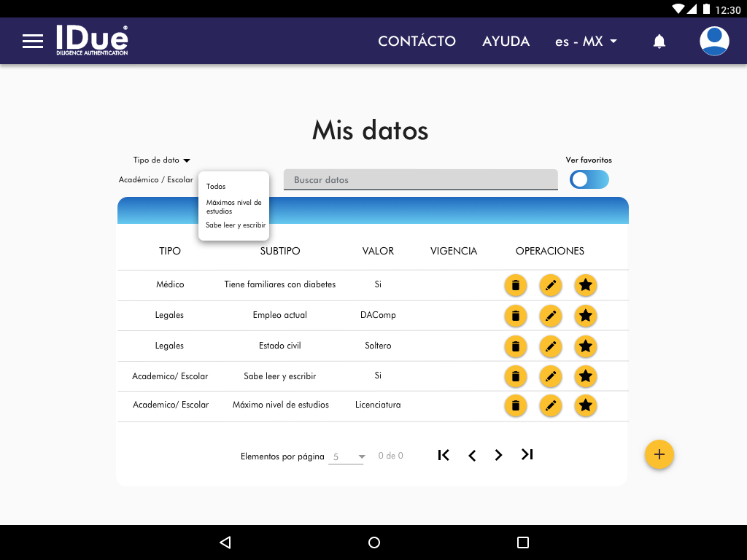747x560 pixels.
Task: Open the user profile avatar
Action: click(x=714, y=41)
